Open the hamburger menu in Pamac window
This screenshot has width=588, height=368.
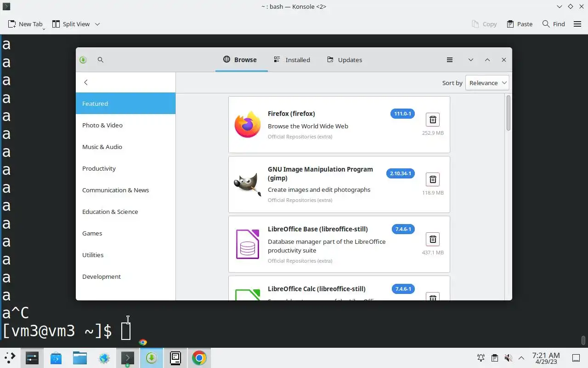450,60
